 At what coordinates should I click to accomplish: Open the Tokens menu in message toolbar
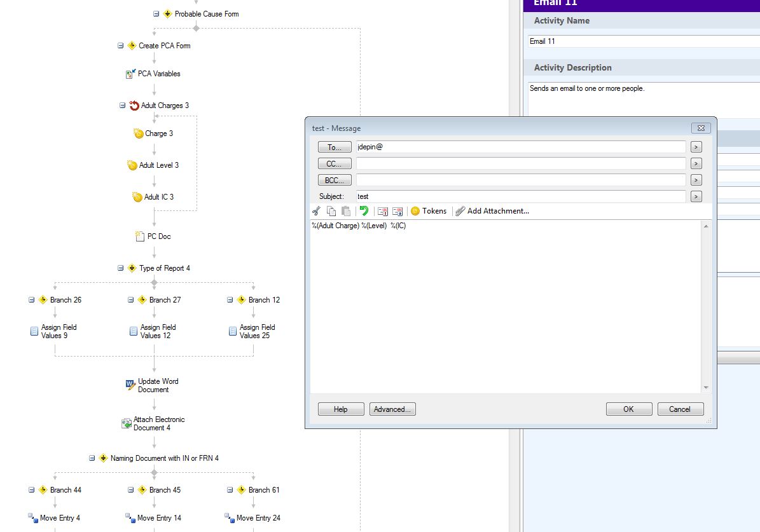429,211
